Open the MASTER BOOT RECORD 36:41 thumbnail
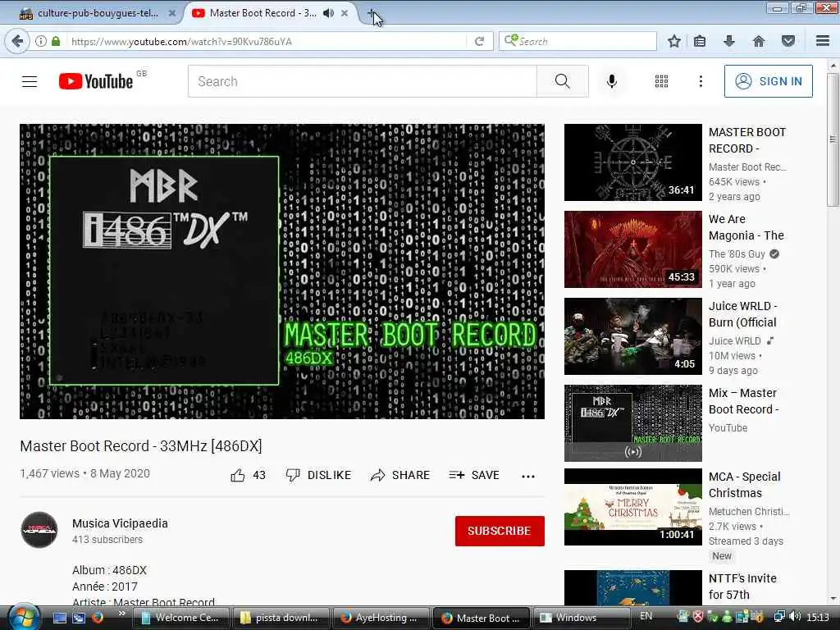Screen dimensions: 840x630 point(632,162)
